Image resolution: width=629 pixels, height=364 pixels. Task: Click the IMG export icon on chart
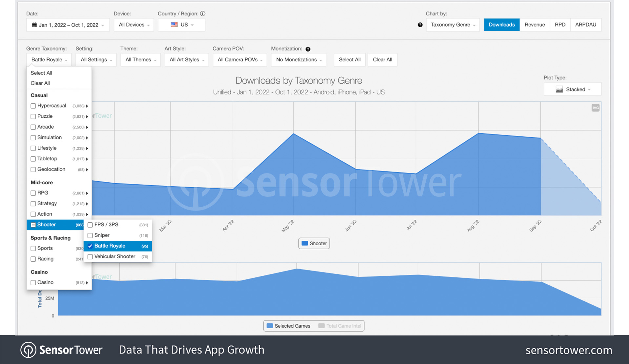coord(596,108)
